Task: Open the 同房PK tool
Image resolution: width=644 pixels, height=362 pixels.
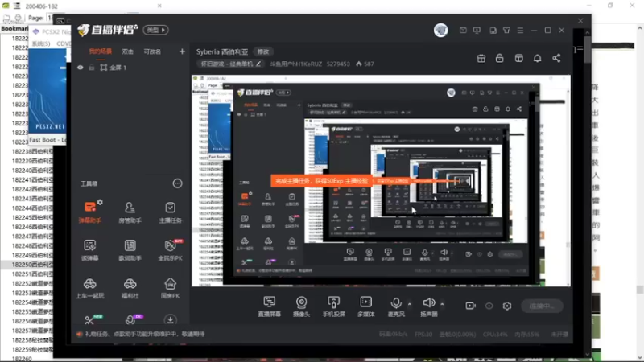Action: click(170, 288)
